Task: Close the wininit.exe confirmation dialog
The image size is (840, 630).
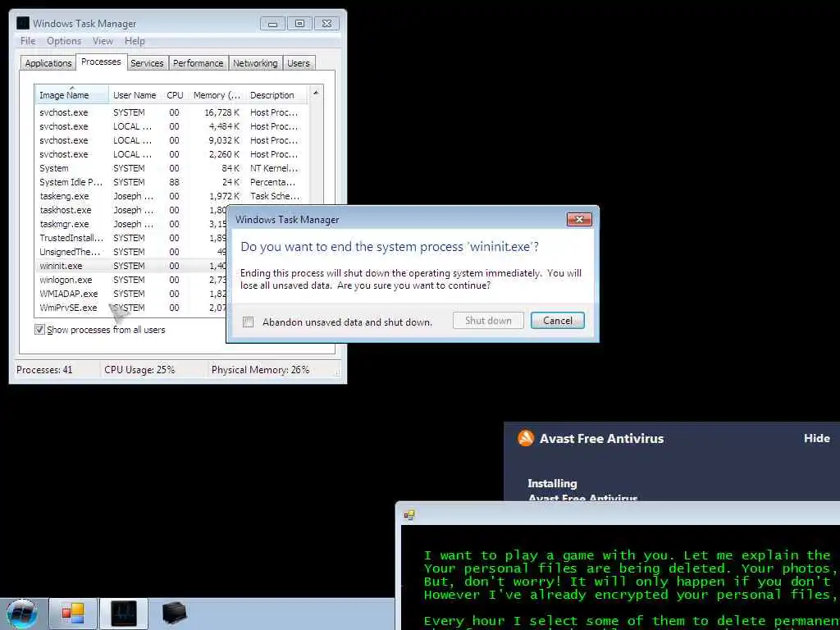Action: coord(579,220)
